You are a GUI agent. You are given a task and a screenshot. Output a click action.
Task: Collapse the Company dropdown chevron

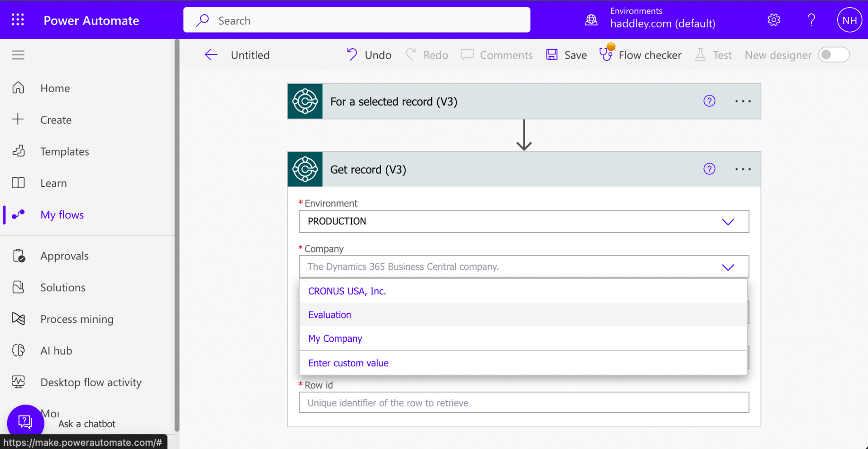tap(728, 267)
